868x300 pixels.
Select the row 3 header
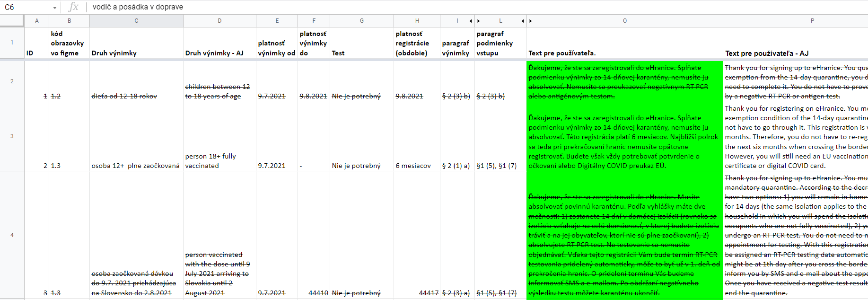tap(12, 136)
